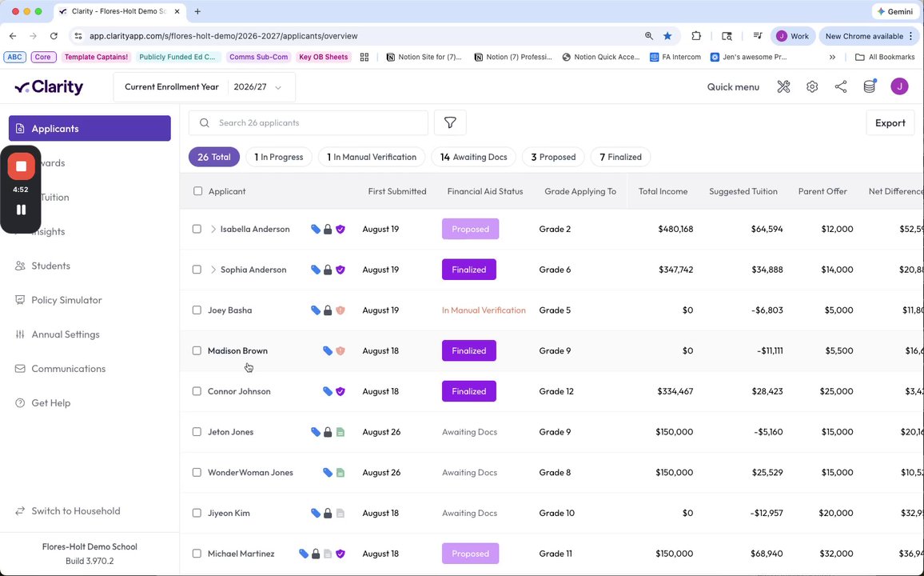The height and width of the screenshot is (576, 924).
Task: Click the lock icon on Isabella Anderson's row
Action: [328, 230]
